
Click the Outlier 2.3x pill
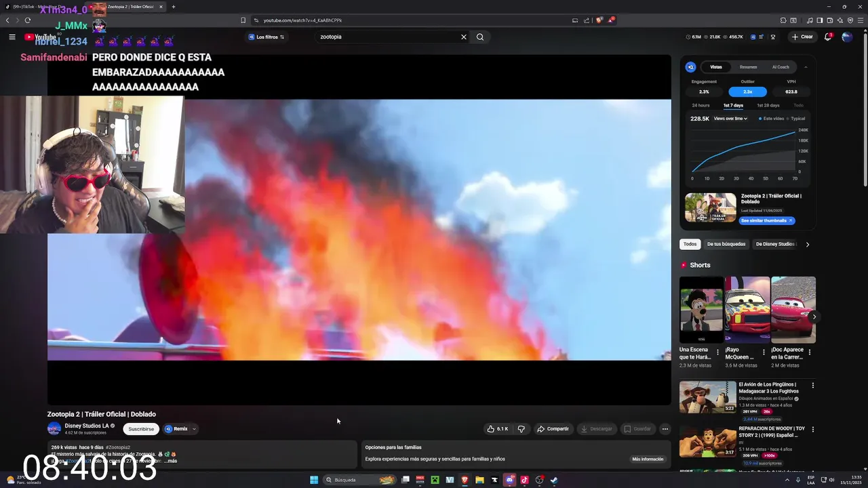(x=747, y=91)
